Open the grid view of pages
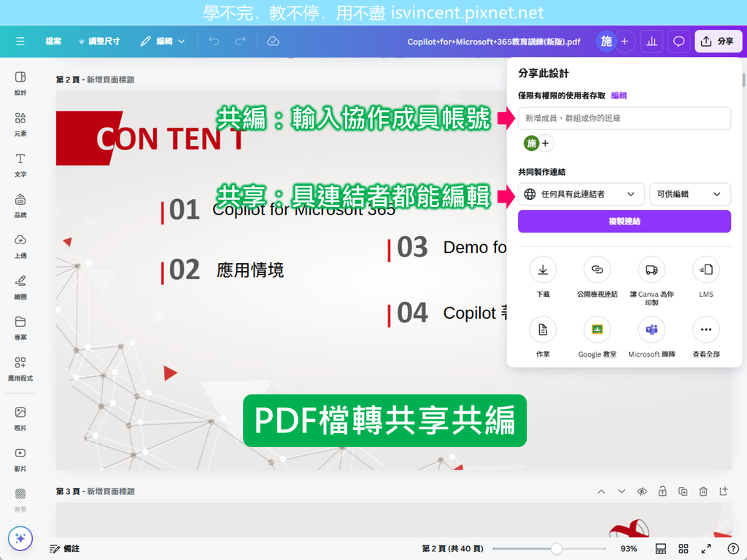This screenshot has width=747, height=560. 683,548
